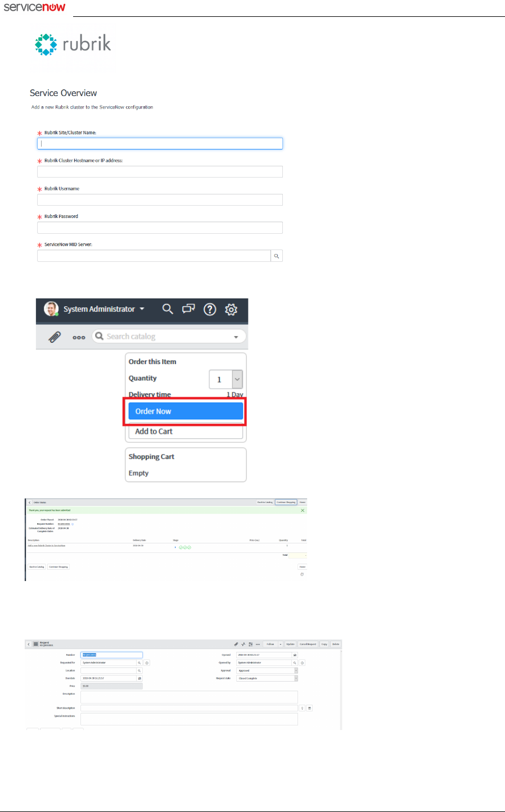Viewport: 505px width, 812px height.
Task: Open the Help question mark icon
Action: (x=210, y=309)
